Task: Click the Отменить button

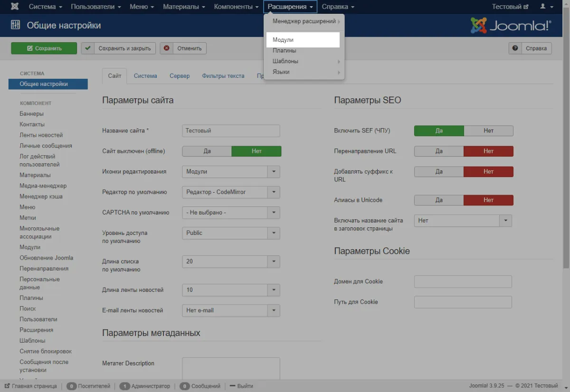Action: click(183, 48)
